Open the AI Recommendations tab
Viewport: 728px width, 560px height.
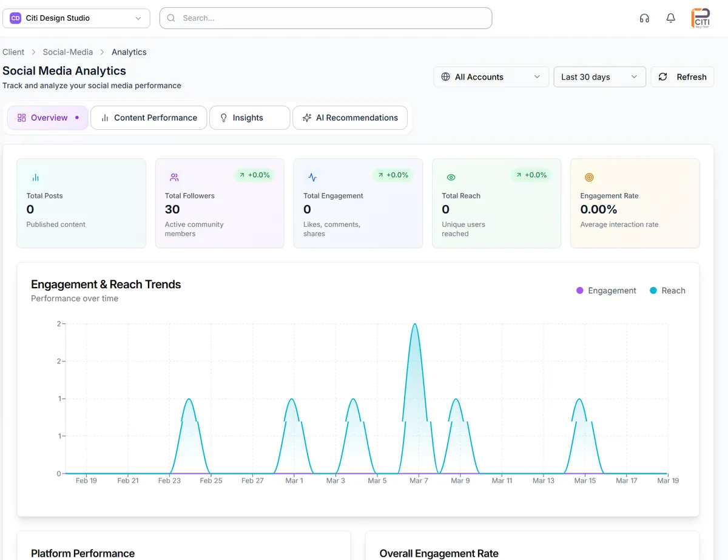pos(350,118)
